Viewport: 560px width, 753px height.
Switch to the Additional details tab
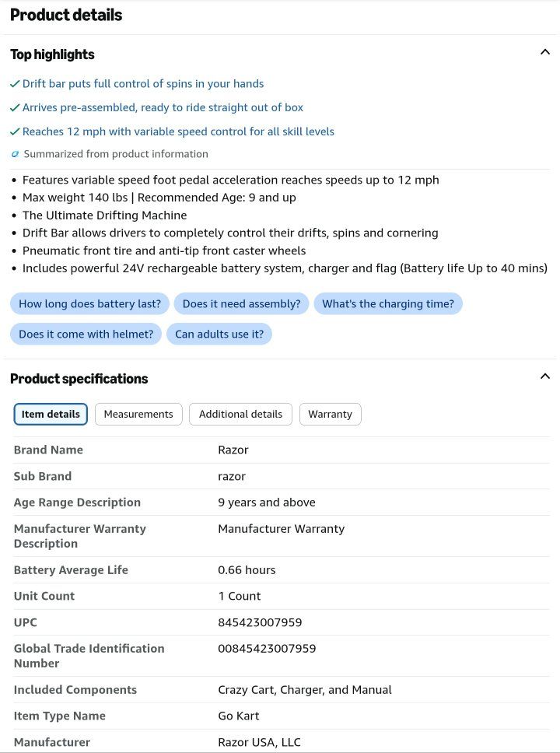coord(240,414)
